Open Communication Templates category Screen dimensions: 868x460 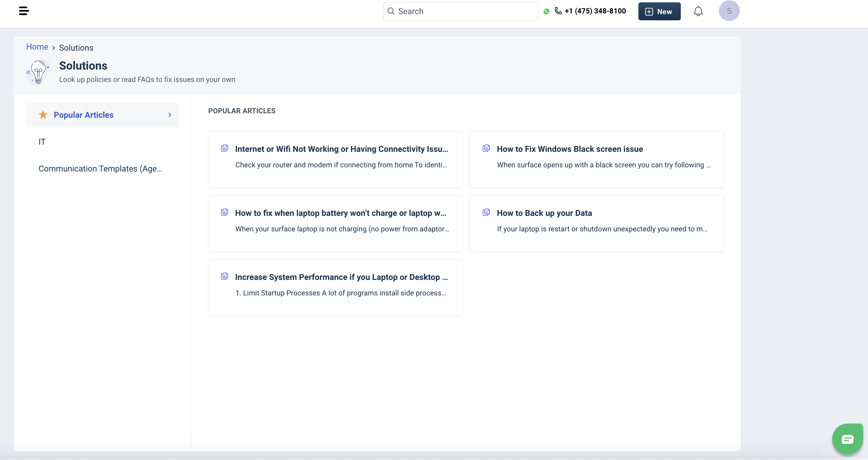100,169
